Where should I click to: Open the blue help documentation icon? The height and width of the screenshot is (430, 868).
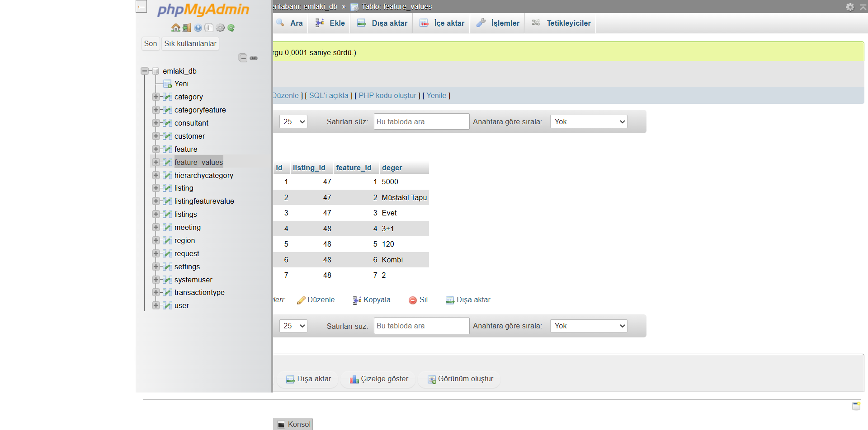click(x=198, y=28)
